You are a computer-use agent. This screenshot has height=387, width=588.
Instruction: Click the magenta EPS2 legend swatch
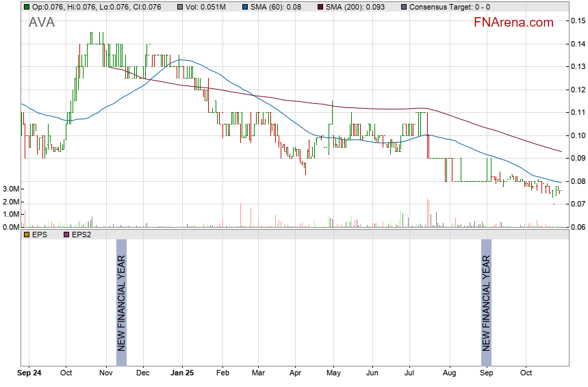click(66, 234)
